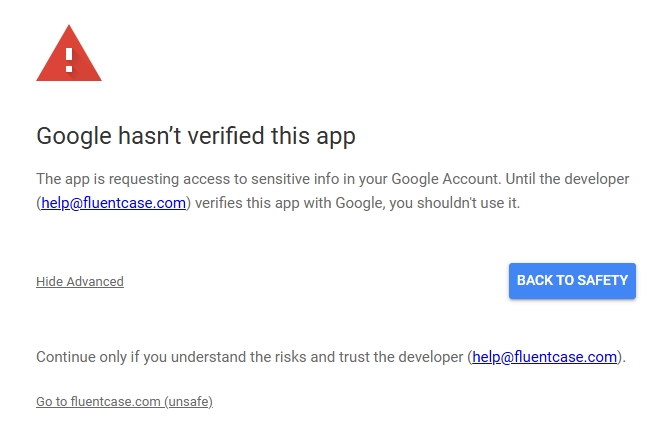This screenshot has width=662, height=430.
Task: Click the white exclamation mark in triangle
Action: pyautogui.click(x=69, y=60)
